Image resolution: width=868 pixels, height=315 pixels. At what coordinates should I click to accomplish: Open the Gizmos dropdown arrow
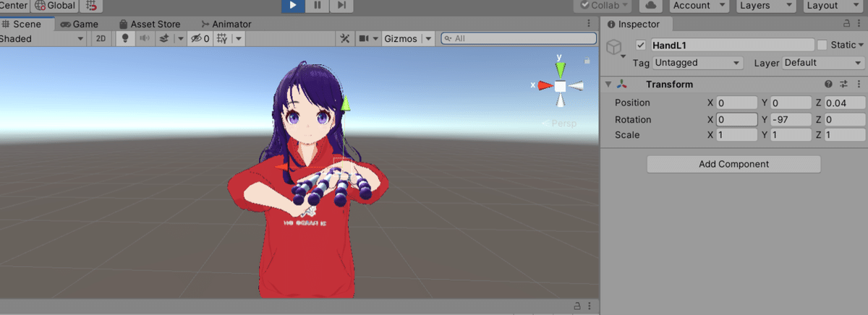coord(428,38)
